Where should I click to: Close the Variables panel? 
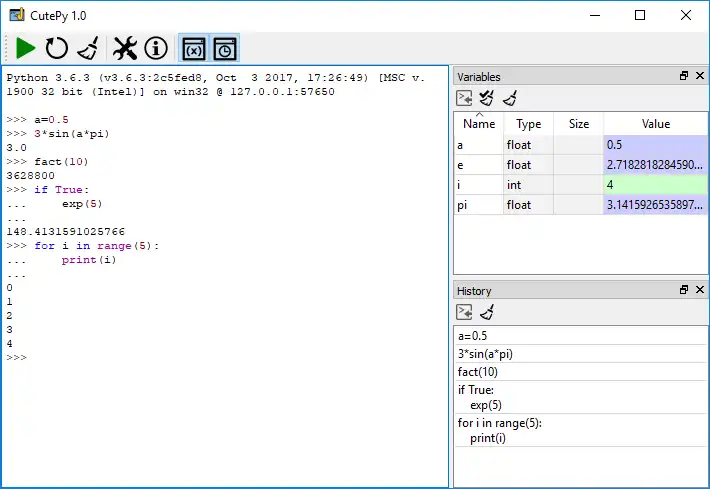(x=700, y=76)
